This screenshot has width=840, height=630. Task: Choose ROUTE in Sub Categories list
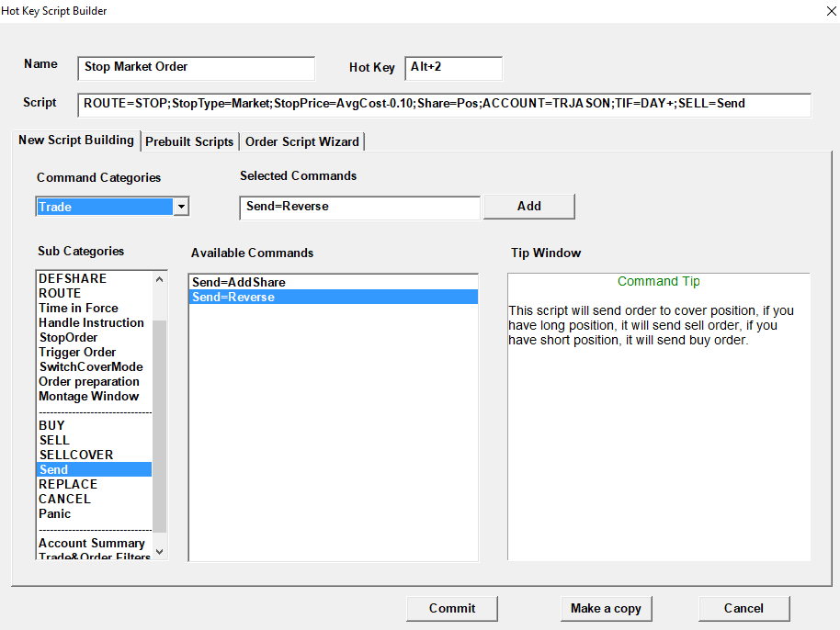click(60, 293)
